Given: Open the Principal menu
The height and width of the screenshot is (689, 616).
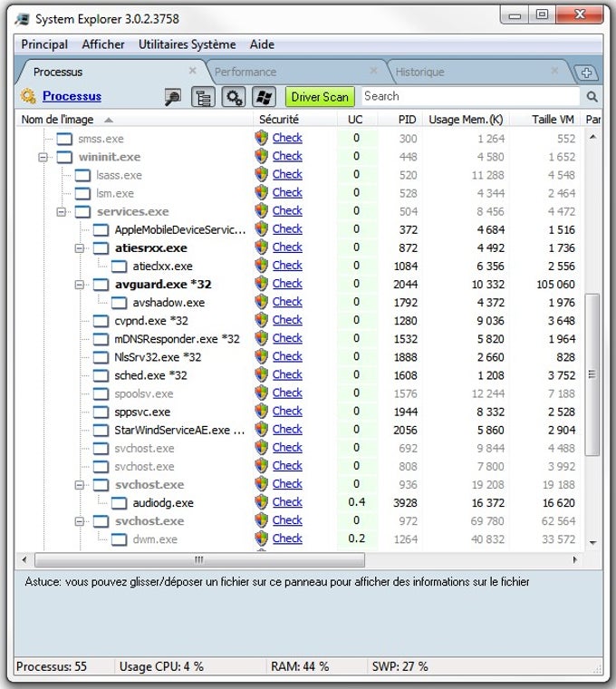Looking at the screenshot, I should 44,44.
